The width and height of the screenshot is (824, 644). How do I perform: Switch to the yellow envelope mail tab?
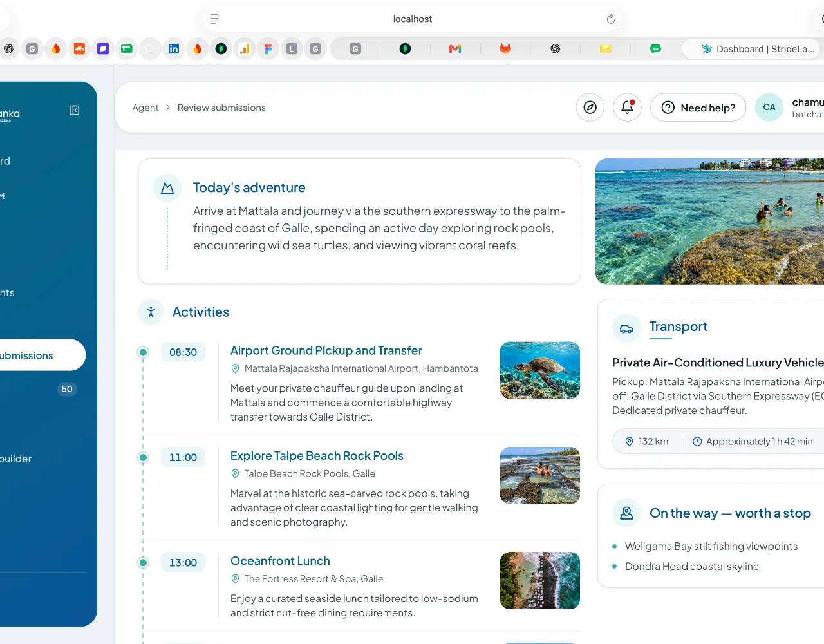[x=605, y=48]
